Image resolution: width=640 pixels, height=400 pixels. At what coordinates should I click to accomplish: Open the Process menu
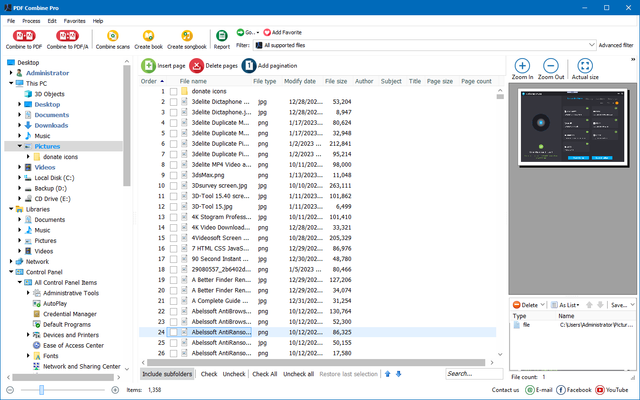pos(31,20)
